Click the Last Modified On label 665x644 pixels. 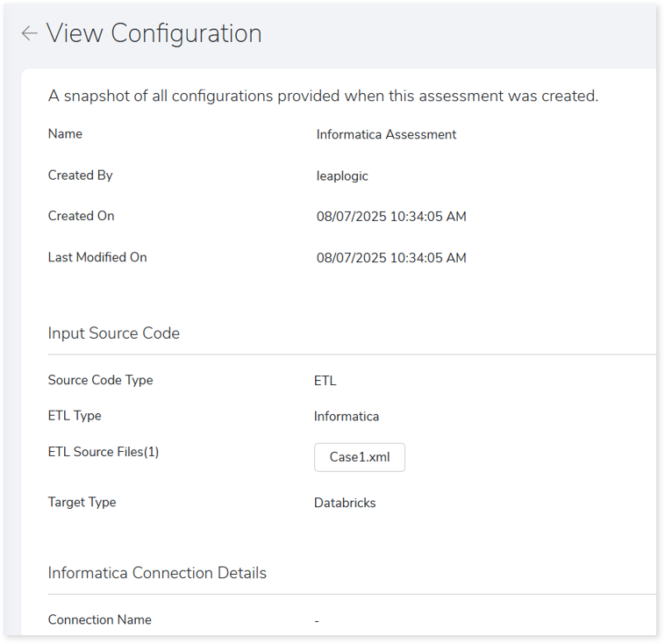point(97,257)
